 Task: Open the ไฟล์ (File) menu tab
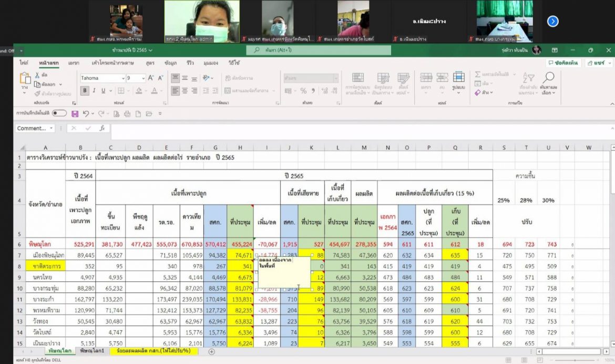(24, 63)
